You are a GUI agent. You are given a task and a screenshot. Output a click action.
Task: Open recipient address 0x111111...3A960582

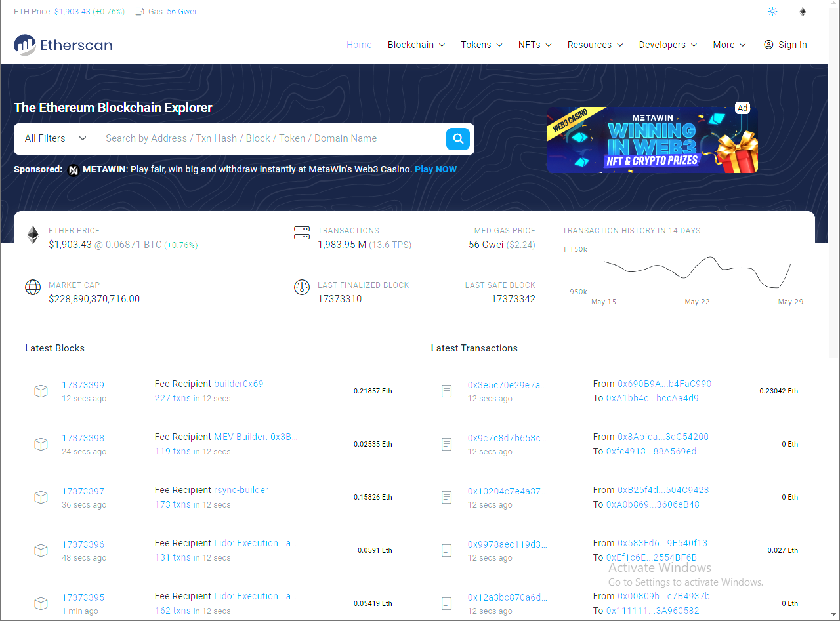(652, 611)
